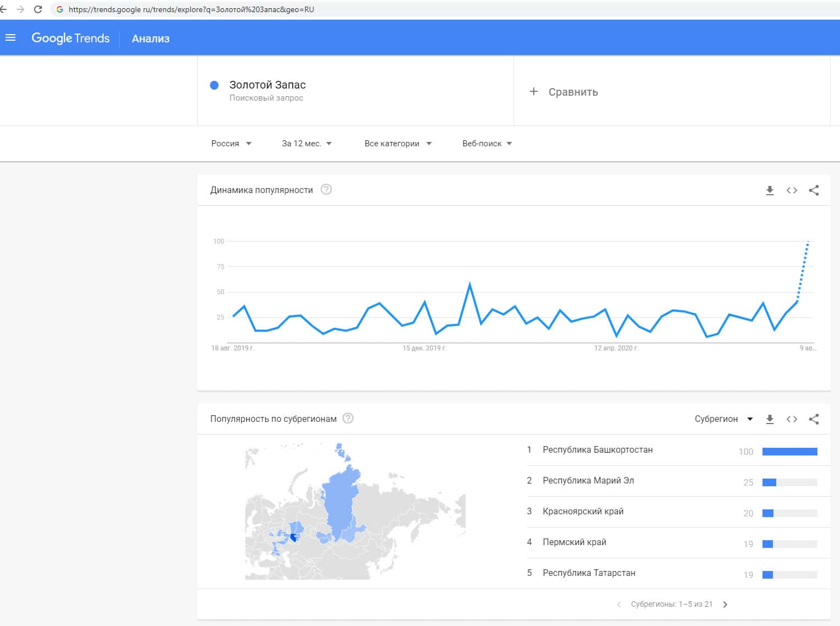
Task: Select Республика Башкортостан in the subregion list
Action: click(598, 450)
